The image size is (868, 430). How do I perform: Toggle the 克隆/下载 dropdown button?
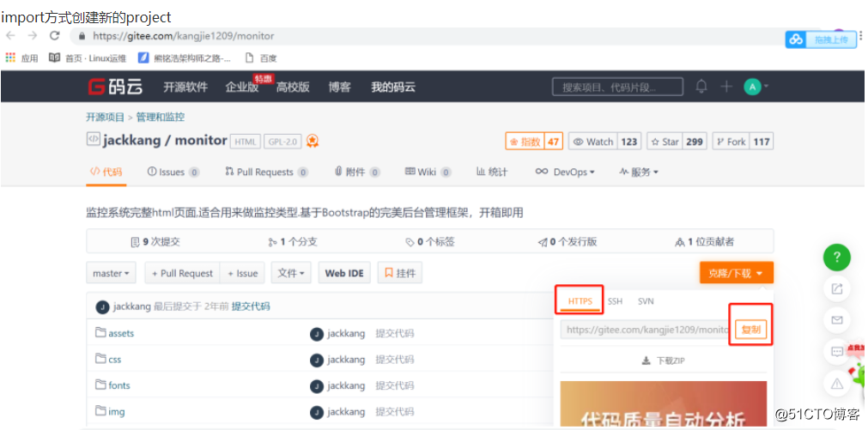737,273
